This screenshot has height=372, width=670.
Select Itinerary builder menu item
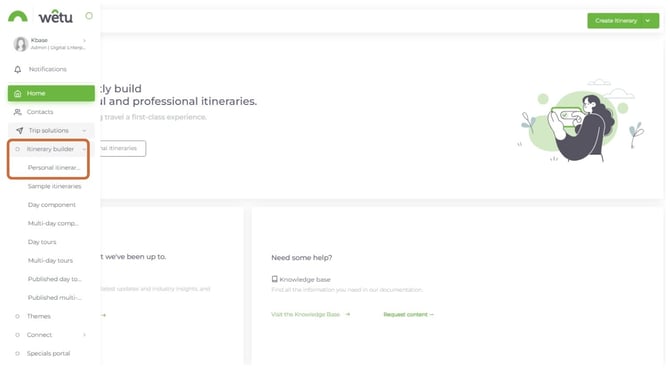[x=50, y=149]
